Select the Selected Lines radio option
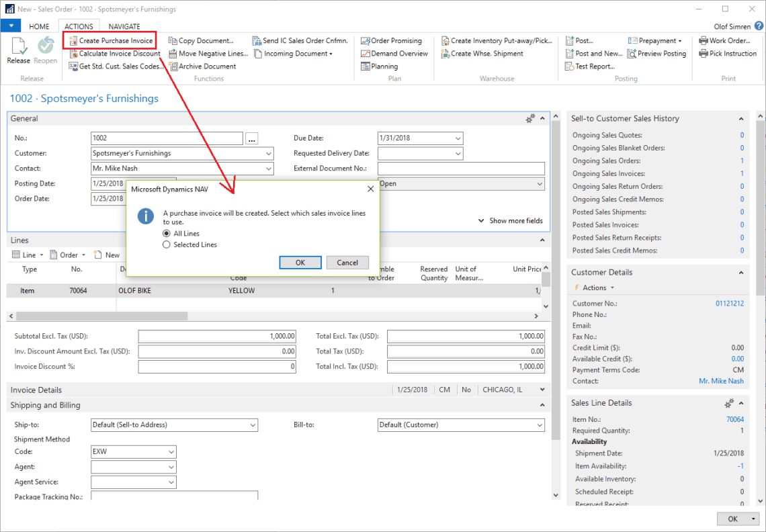This screenshot has width=766, height=532. [167, 245]
